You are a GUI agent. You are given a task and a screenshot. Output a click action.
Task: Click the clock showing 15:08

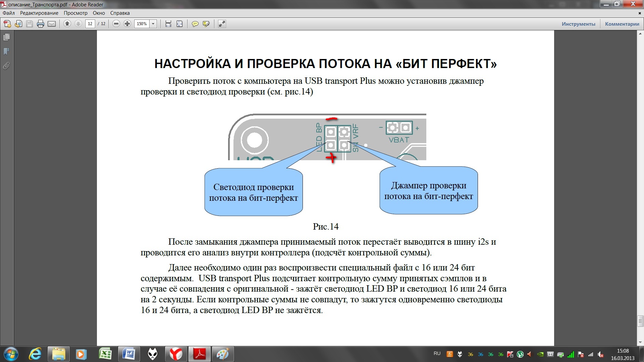coord(623,351)
